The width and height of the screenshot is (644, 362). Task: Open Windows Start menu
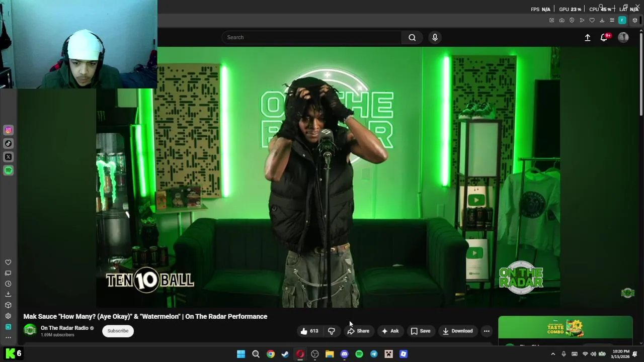(x=241, y=354)
